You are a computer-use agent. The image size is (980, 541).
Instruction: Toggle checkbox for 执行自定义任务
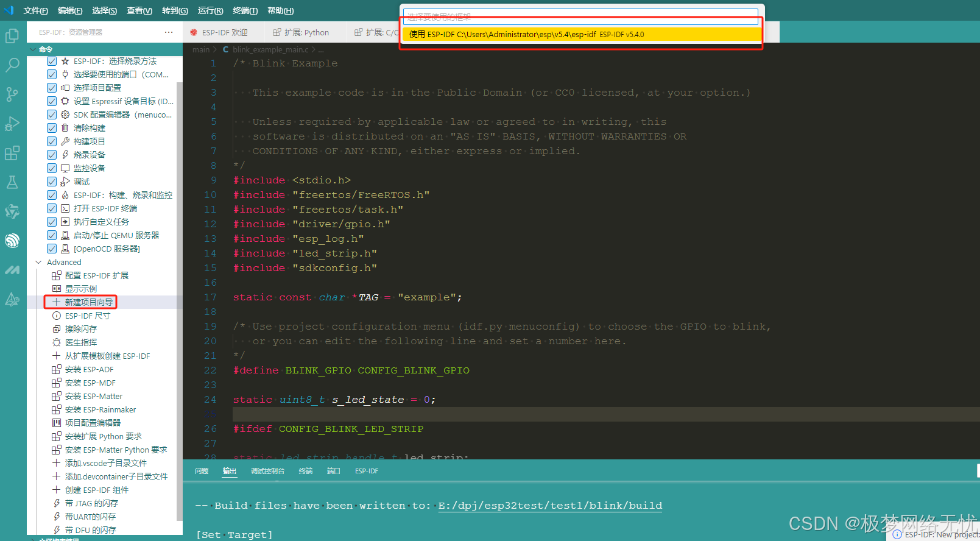click(x=52, y=222)
